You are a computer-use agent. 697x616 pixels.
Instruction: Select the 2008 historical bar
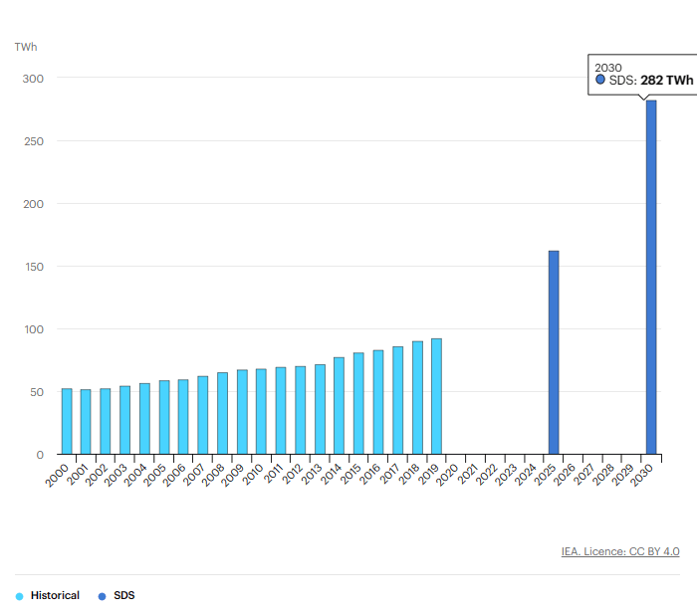(x=222, y=413)
